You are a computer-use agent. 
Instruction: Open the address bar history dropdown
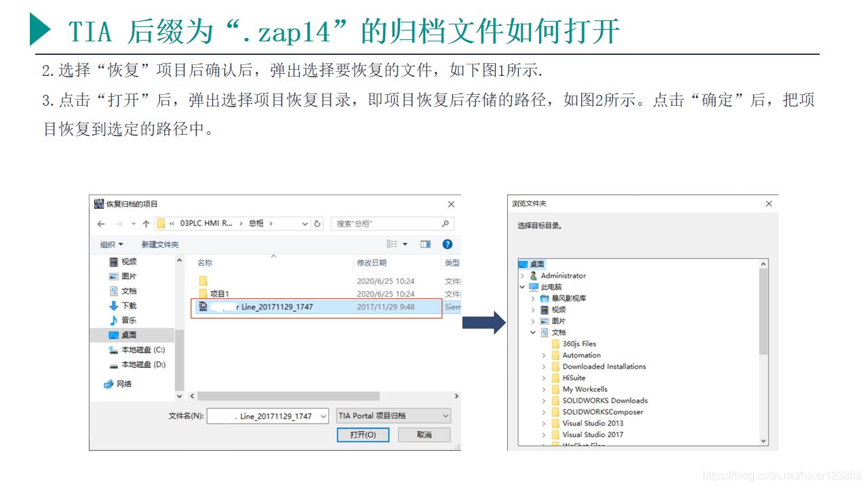(303, 224)
